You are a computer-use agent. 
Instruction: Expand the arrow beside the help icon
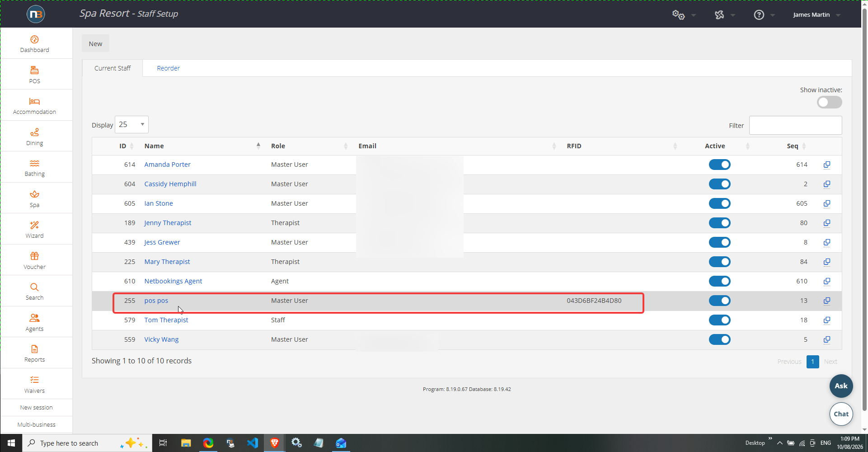pyautogui.click(x=773, y=15)
